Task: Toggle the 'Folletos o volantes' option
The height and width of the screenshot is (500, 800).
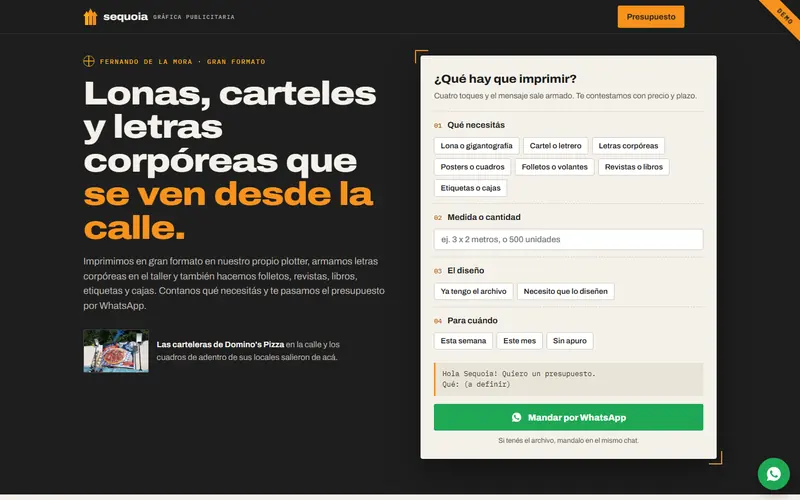Action: coord(554,167)
